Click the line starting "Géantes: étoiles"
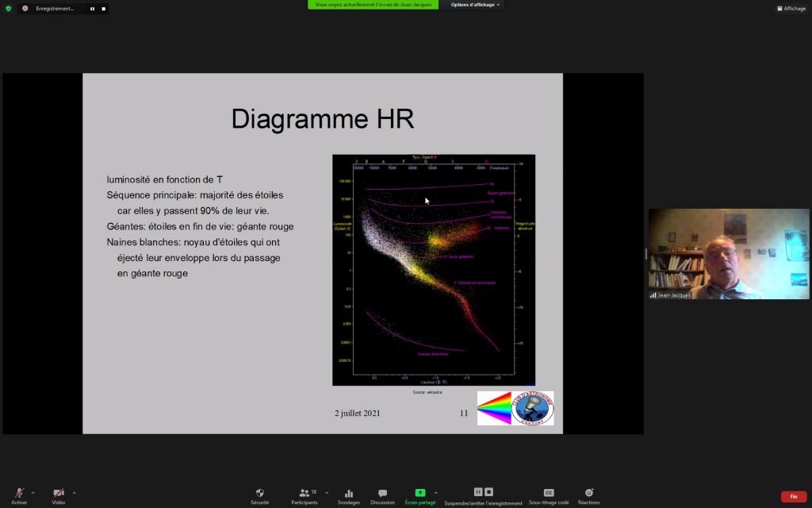Viewport: 812px width, 508px height. tap(200, 226)
